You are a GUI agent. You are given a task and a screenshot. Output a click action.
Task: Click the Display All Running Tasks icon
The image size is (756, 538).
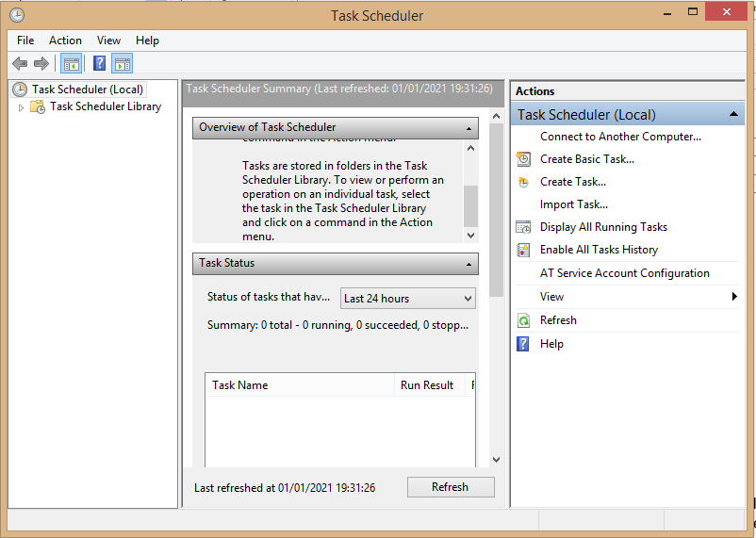523,227
